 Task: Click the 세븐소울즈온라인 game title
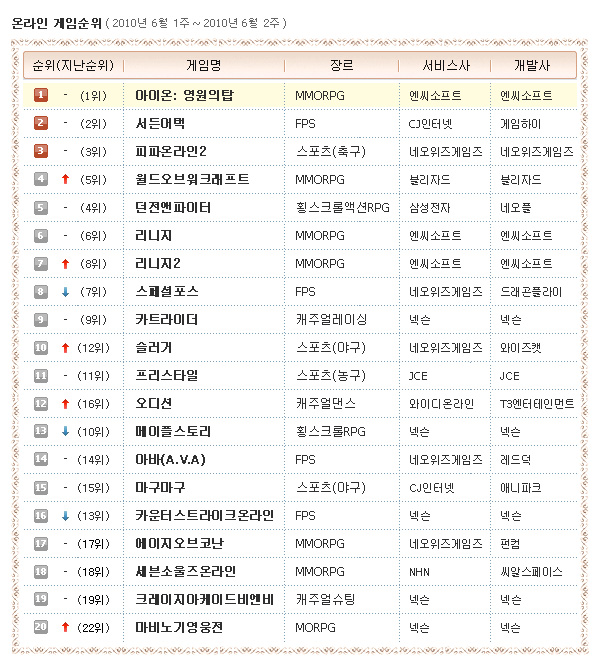(185, 571)
